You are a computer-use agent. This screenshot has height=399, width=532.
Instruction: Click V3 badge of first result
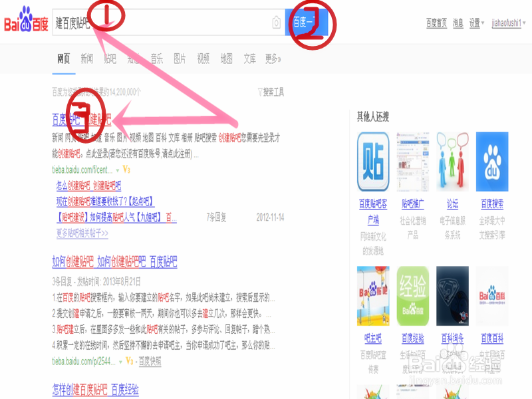pyautogui.click(x=126, y=170)
